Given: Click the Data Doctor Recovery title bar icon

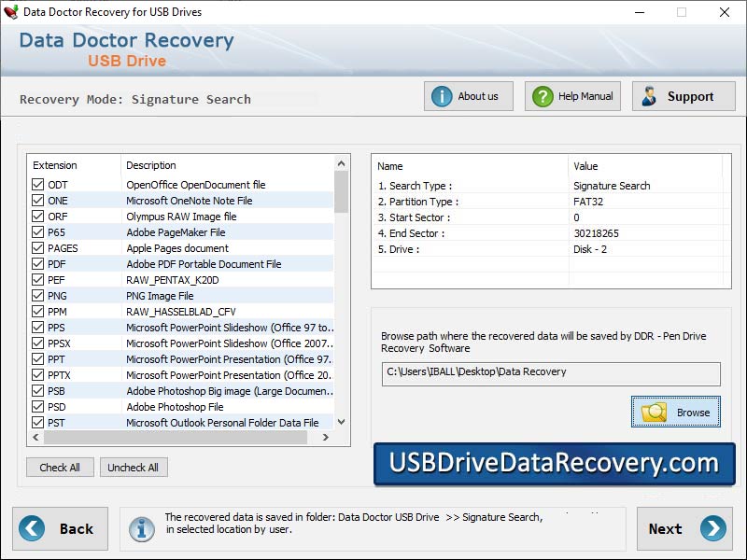Looking at the screenshot, I should click(x=10, y=12).
